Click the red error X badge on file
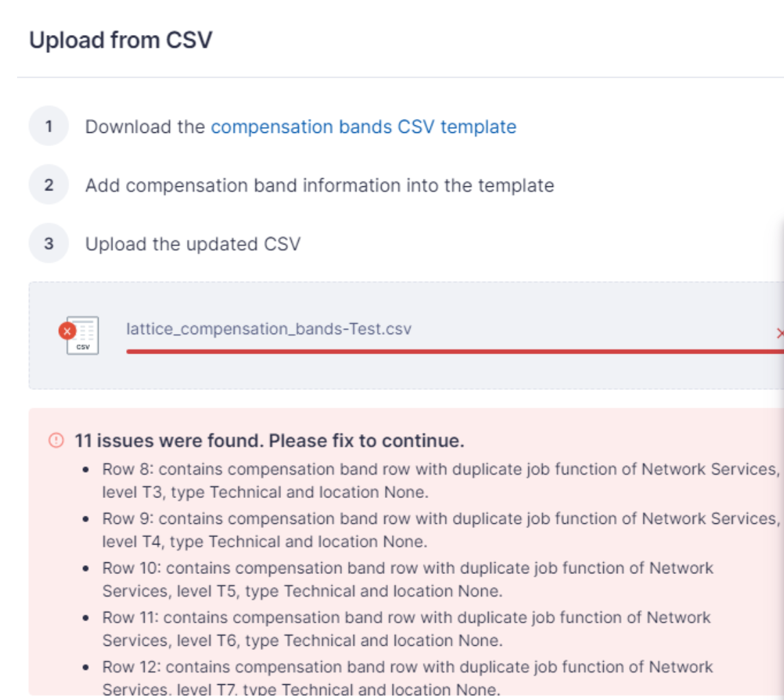This screenshot has height=700, width=784. [67, 331]
